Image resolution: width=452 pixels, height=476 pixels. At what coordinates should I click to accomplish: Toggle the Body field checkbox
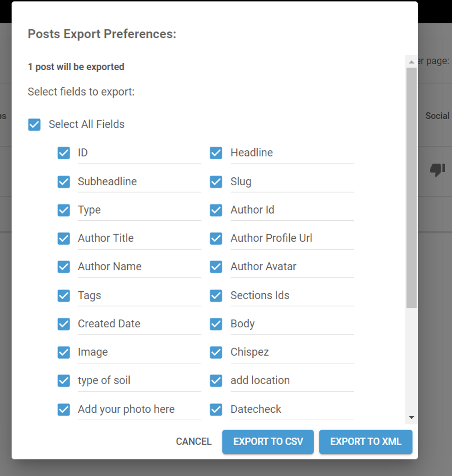coord(216,324)
